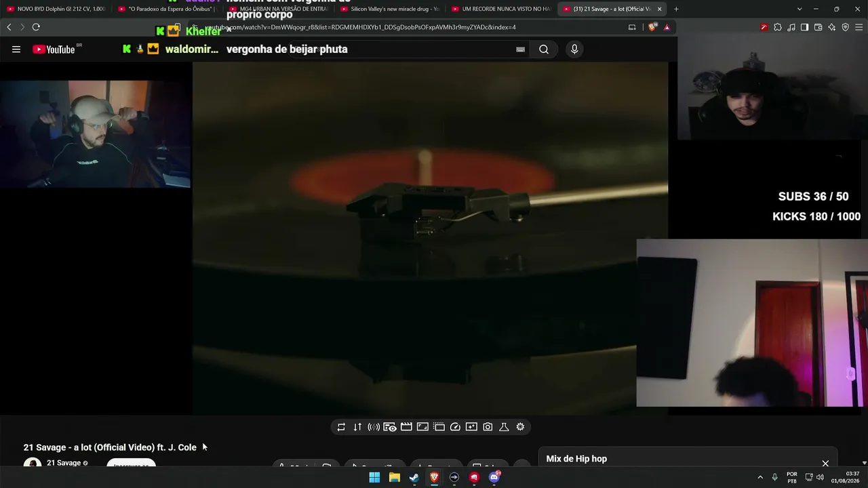Click the browser address bar URL
The width and height of the screenshot is (868, 488).
[x=360, y=27]
